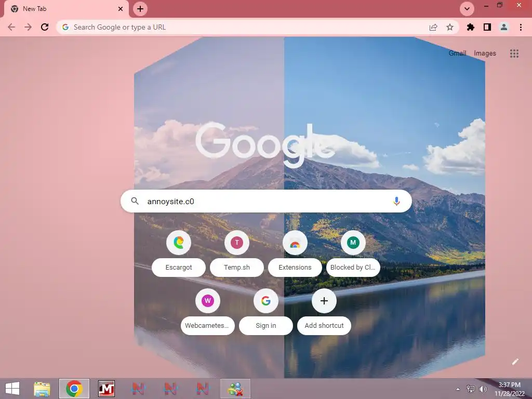Image resolution: width=532 pixels, height=399 pixels.
Task: Click the taskbar icon of two people with red X
Action: (x=235, y=389)
